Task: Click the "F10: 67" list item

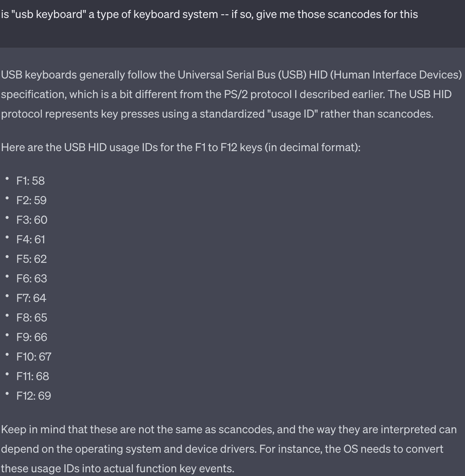Action: pyautogui.click(x=34, y=357)
